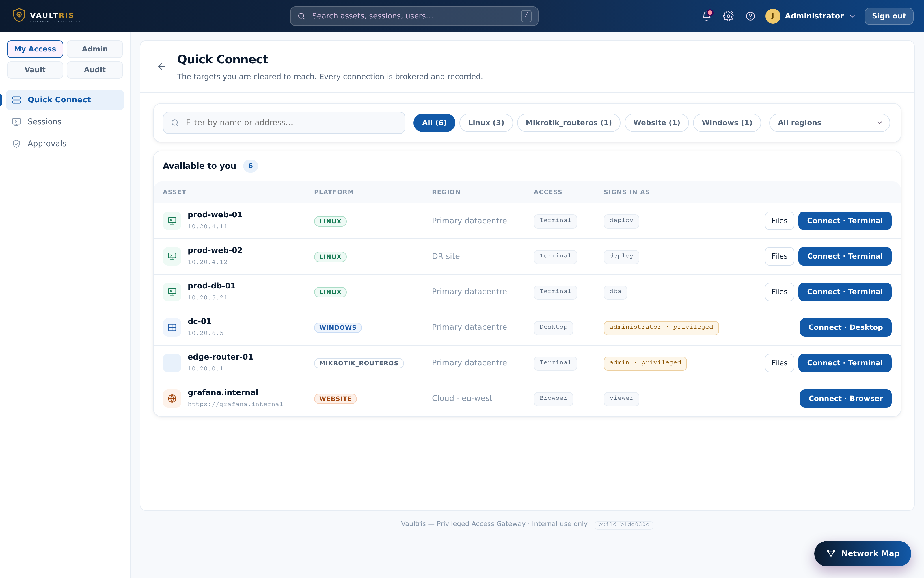This screenshot has width=924, height=578.
Task: Click the WINDOWS platform tag
Action: (x=338, y=328)
